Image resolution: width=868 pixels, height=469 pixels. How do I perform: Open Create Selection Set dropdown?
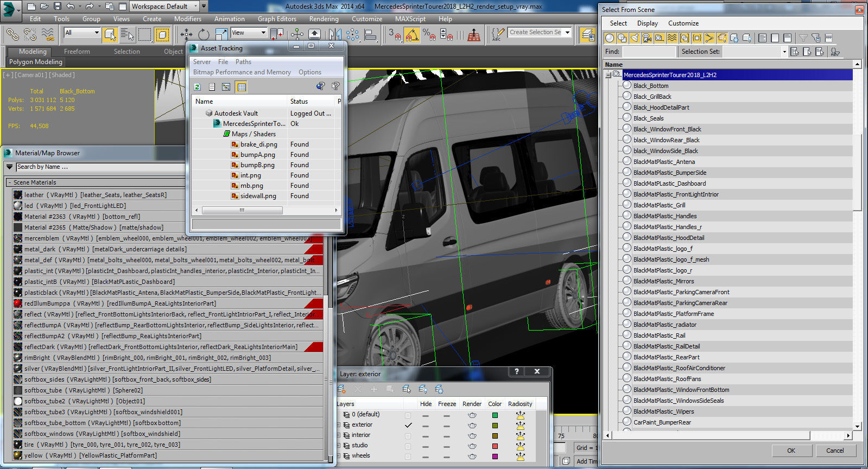(568, 33)
